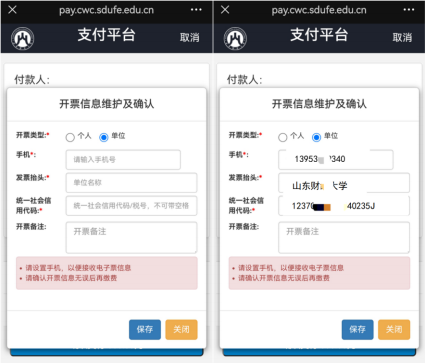The width and height of the screenshot is (425, 363).
Task: Focus the empty 单位名称 invoice title field
Action: coord(131,182)
